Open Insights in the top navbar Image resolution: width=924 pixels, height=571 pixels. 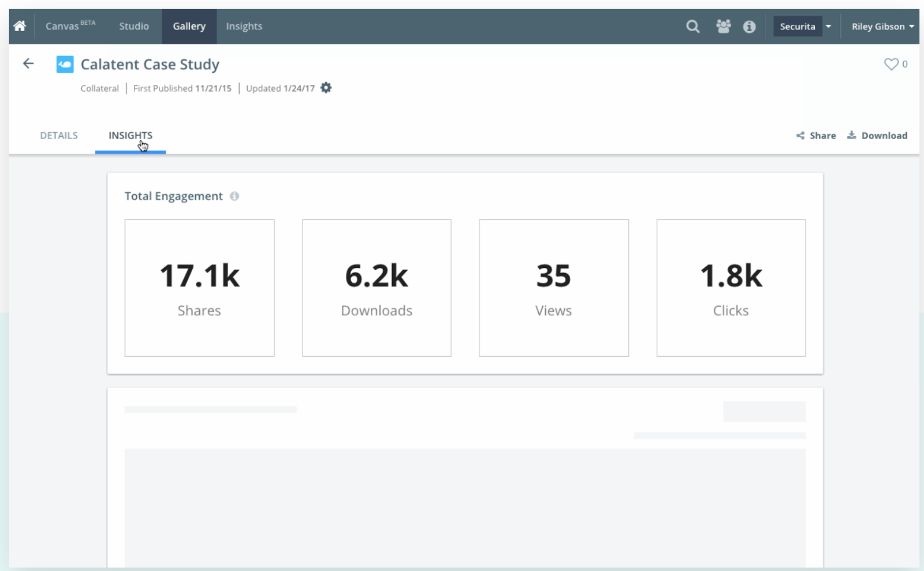click(244, 26)
